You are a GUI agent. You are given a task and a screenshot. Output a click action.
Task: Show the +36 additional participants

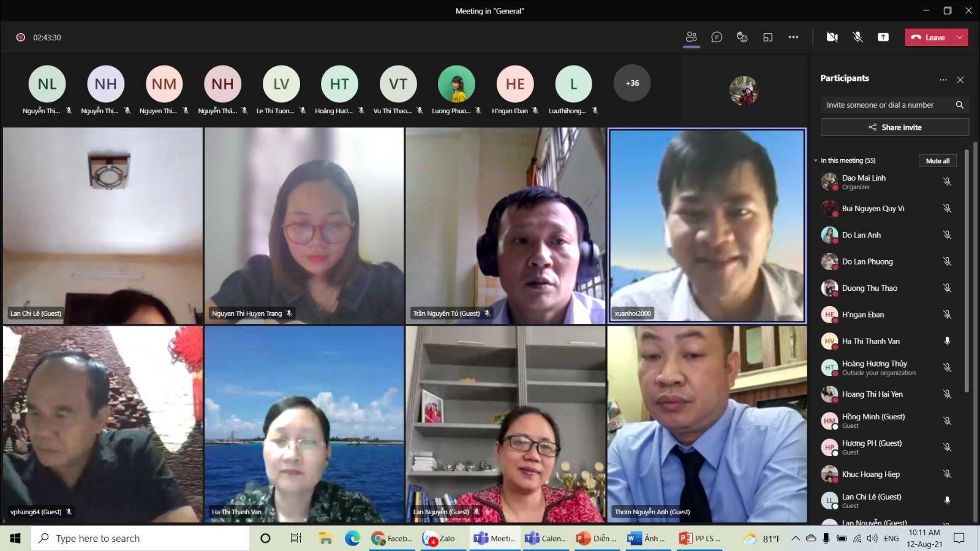click(632, 83)
